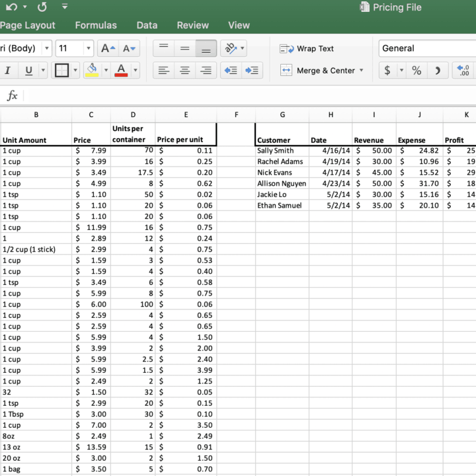The image size is (476, 476).
Task: Apply the yellow fill color swatch
Action: (93, 70)
